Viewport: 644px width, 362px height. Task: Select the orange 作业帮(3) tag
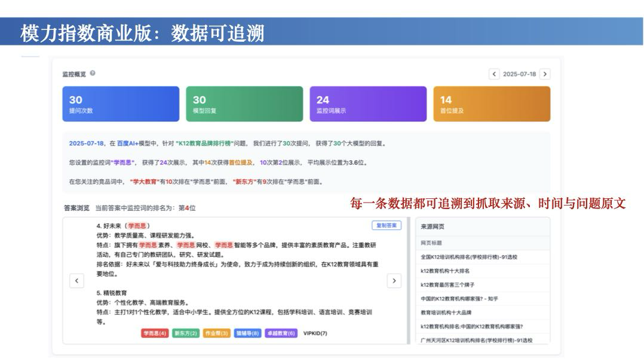pos(216,333)
